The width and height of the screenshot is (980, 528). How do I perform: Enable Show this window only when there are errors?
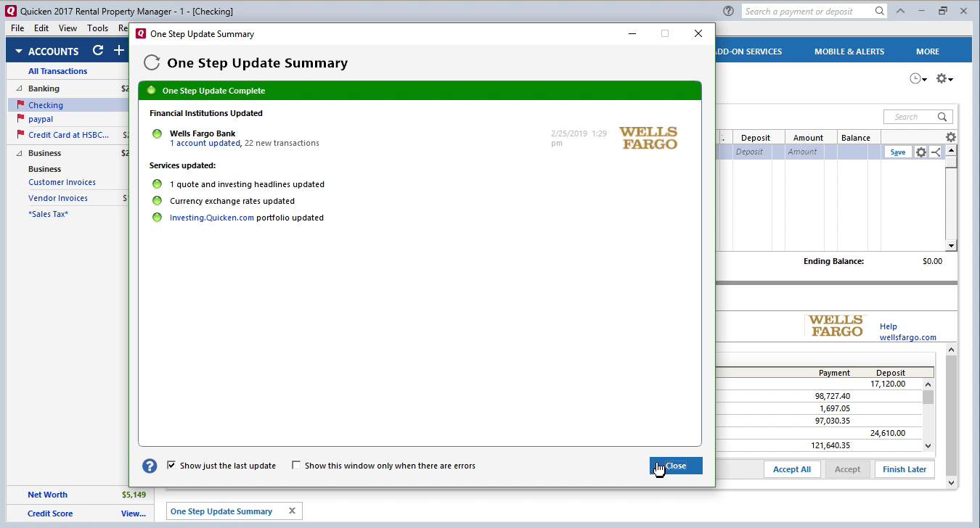tap(296, 465)
